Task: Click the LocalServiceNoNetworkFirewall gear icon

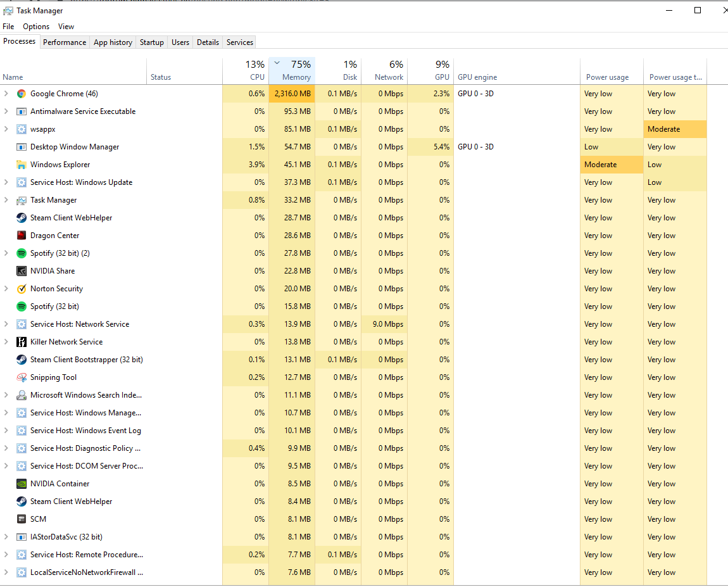Action: pyautogui.click(x=22, y=572)
